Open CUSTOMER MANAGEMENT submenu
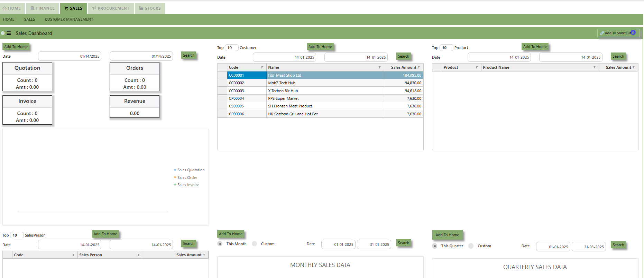 point(69,19)
